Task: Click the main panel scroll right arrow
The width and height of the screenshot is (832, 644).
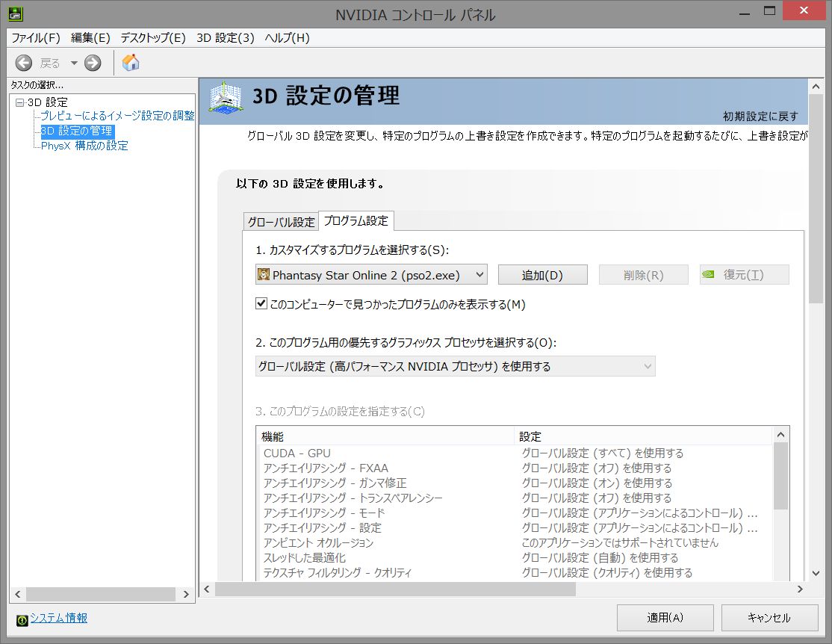Action: (800, 589)
